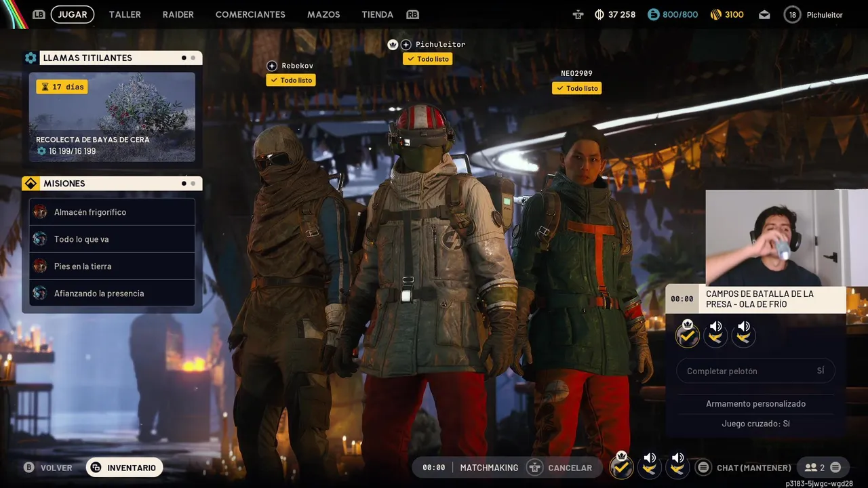The height and width of the screenshot is (488, 868).
Task: Open the Raider tab
Action: pos(178,14)
